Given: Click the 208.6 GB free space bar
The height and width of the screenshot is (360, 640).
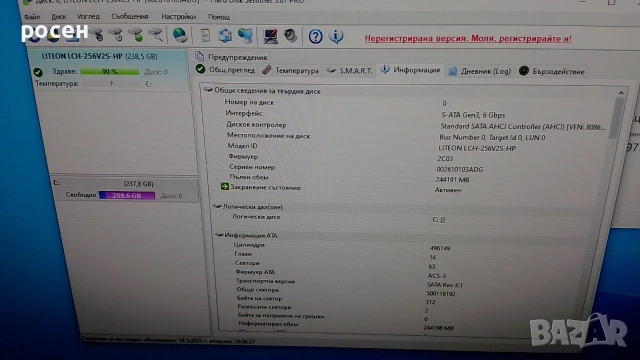Looking at the screenshot, I should pyautogui.click(x=127, y=196).
